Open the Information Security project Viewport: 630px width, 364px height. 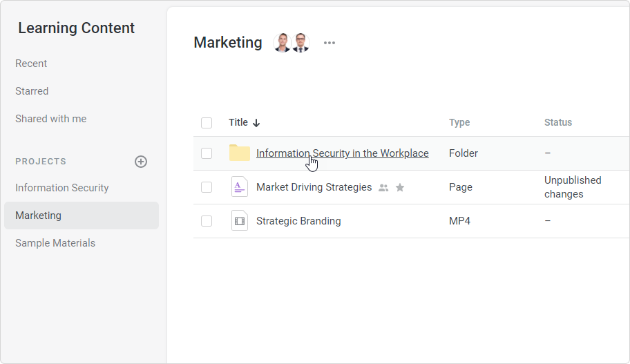(x=62, y=188)
